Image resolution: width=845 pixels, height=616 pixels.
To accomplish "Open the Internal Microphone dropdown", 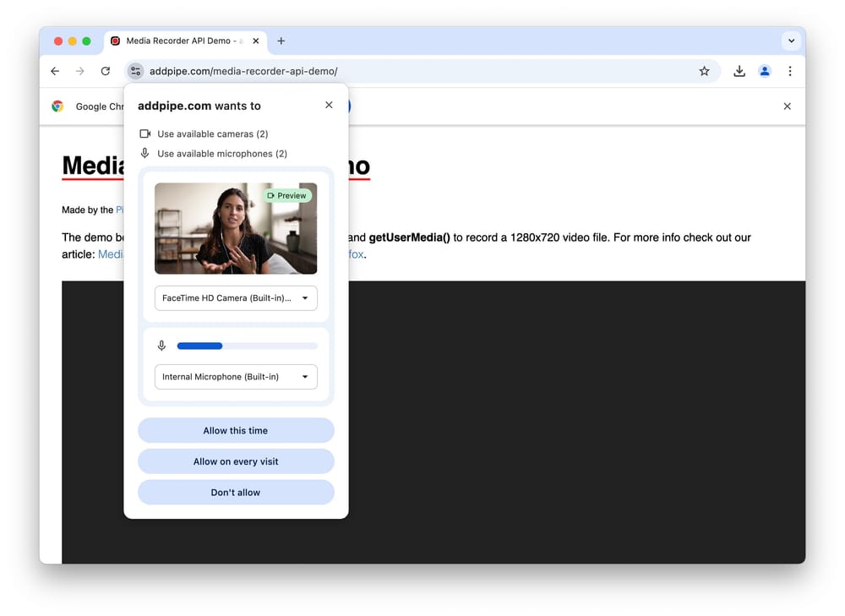I will 236,377.
